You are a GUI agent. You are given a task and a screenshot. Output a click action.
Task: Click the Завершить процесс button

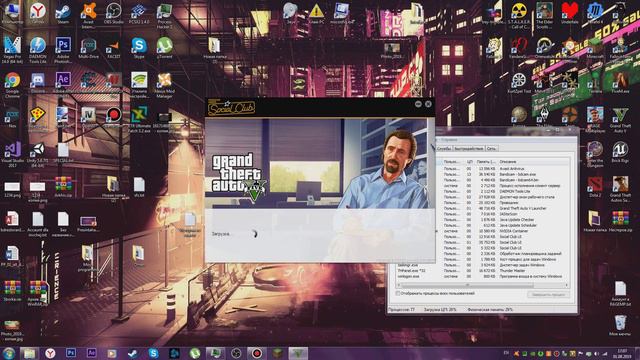pyautogui.click(x=549, y=294)
